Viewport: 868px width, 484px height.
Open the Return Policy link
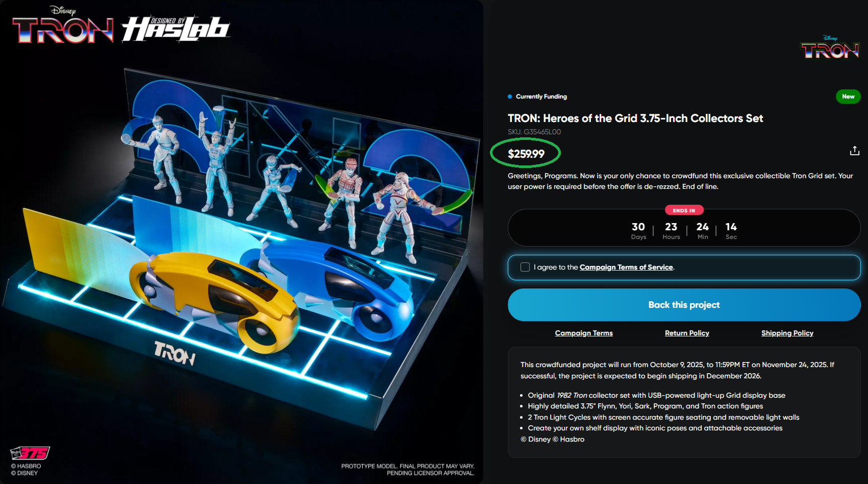[687, 333]
